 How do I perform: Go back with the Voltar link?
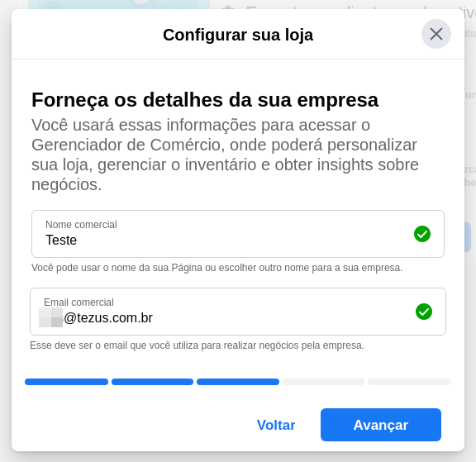pyautogui.click(x=276, y=425)
